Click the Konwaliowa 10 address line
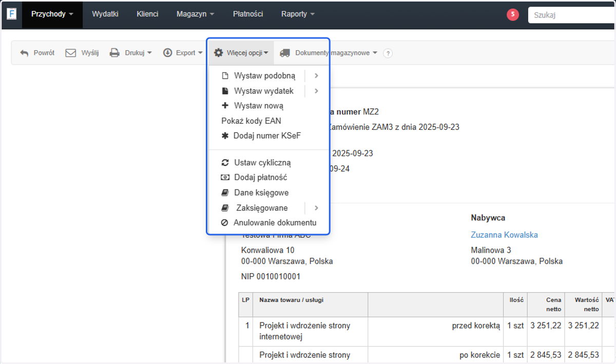Screen dimensions: 616x364 pos(267,250)
